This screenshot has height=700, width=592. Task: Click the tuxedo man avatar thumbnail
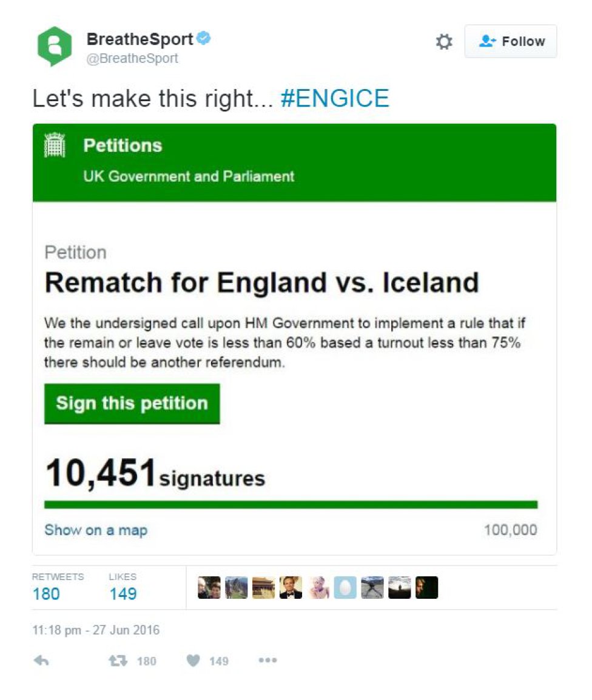pyautogui.click(x=291, y=587)
